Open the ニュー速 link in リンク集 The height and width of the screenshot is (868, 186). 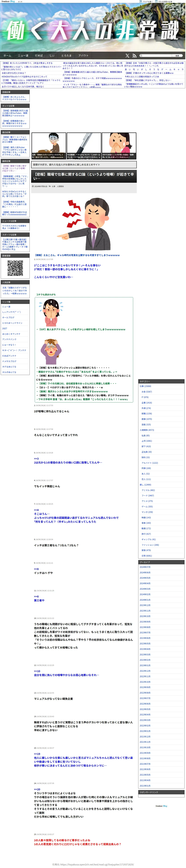pos(6,307)
